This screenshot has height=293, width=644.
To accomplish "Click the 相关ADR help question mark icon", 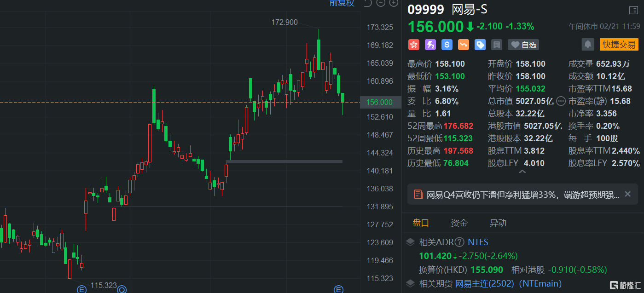I will click(459, 242).
